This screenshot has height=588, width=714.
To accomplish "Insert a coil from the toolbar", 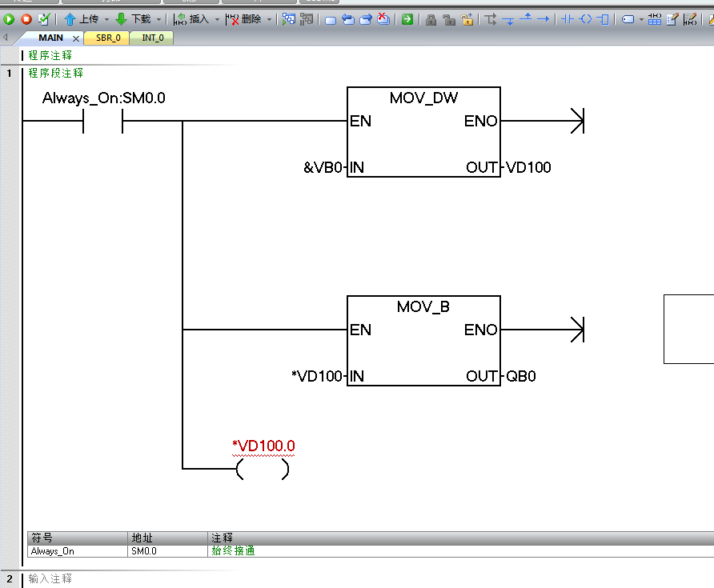I will point(585,19).
